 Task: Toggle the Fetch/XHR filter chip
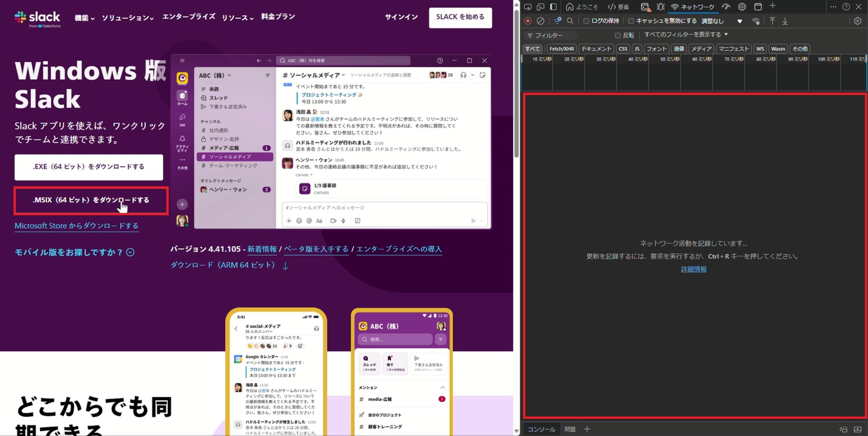(x=561, y=49)
